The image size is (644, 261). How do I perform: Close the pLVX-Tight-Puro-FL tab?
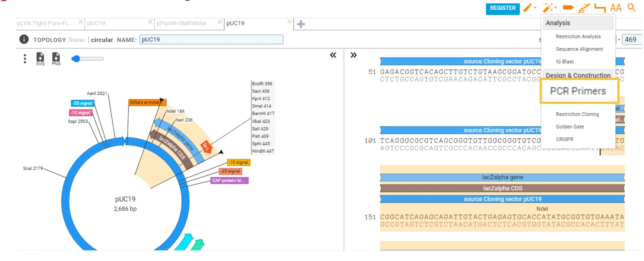coord(81,22)
